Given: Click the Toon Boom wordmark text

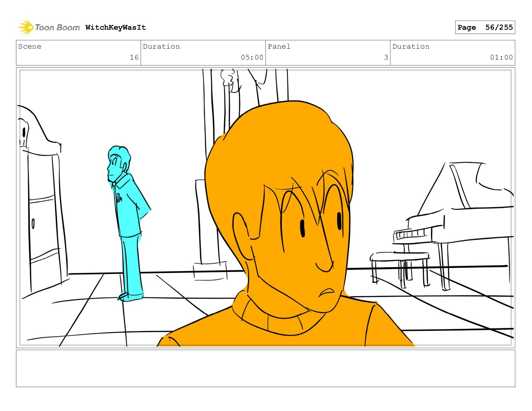Looking at the screenshot, I should [57, 28].
